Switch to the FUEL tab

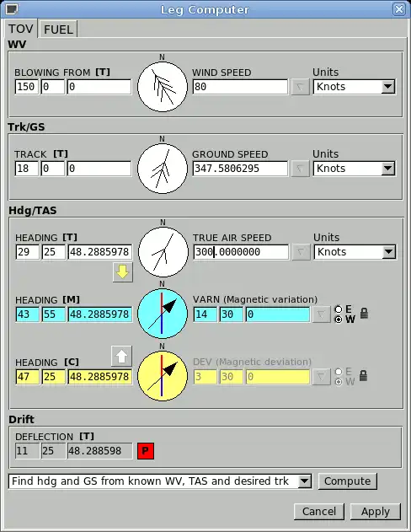point(58,30)
